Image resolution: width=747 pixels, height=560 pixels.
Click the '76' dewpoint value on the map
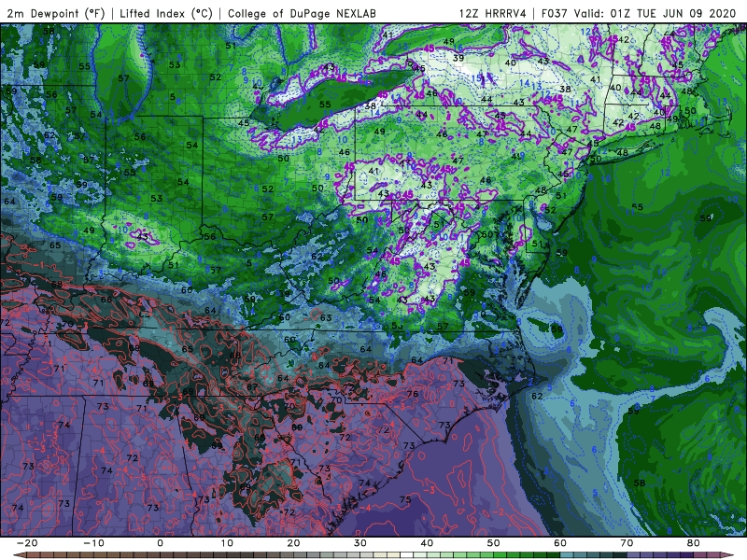[x=413, y=394]
